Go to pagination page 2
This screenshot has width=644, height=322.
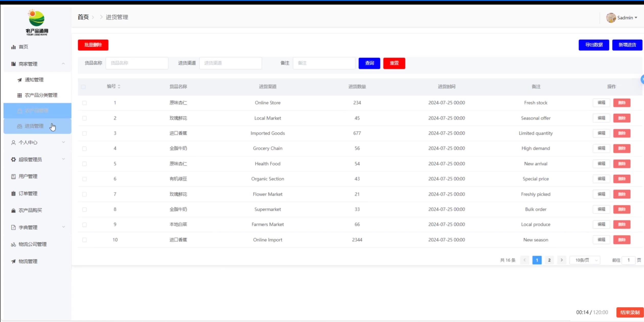click(549, 260)
